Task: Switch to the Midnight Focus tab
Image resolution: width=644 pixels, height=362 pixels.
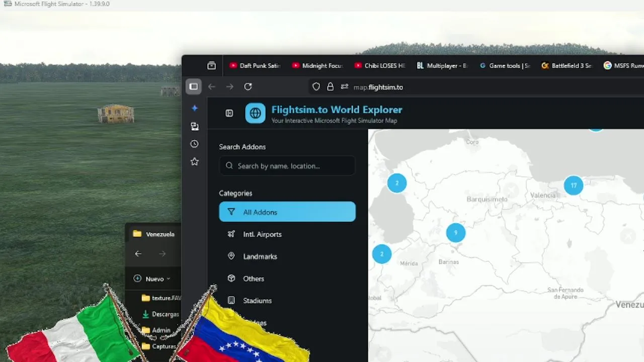Action: coord(317,65)
